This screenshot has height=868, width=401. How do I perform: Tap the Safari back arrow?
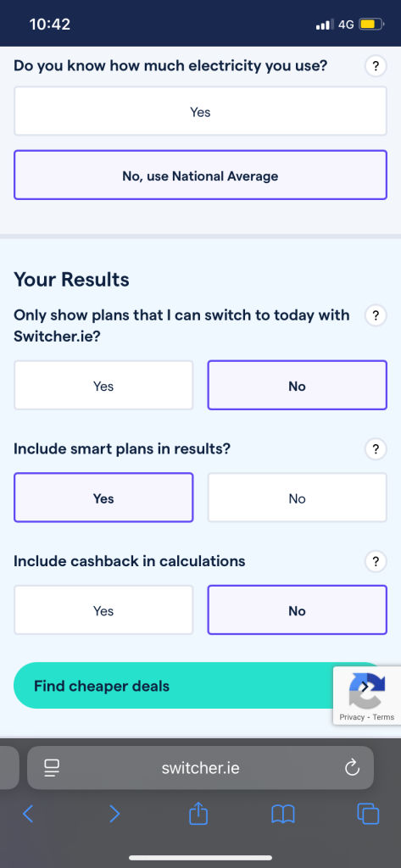tap(28, 813)
